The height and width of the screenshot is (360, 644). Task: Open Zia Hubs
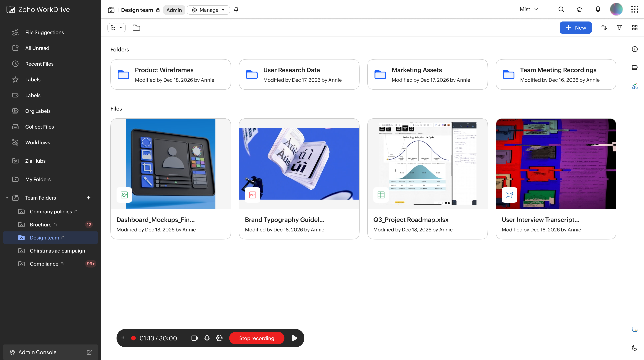click(50, 161)
